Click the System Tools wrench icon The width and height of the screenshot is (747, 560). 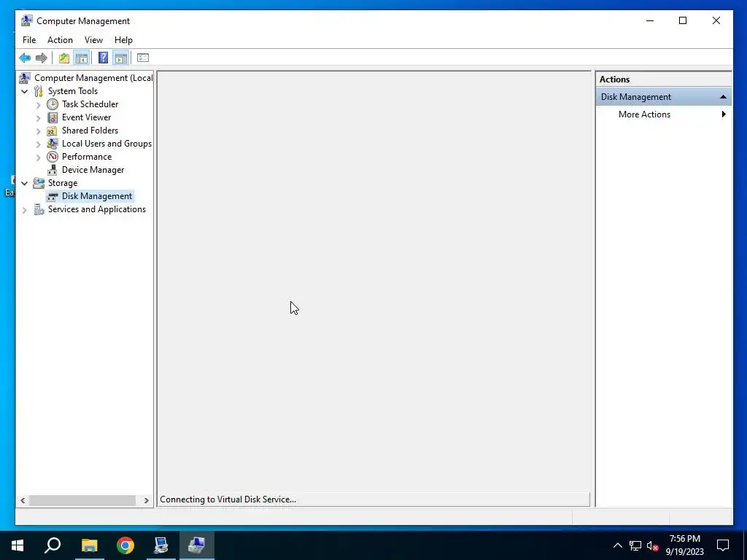point(39,91)
